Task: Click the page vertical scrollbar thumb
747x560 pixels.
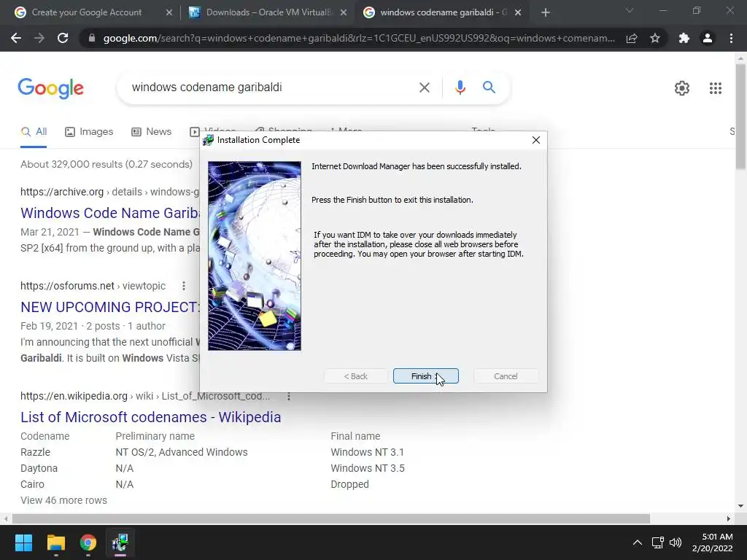Action: pyautogui.click(x=740, y=116)
